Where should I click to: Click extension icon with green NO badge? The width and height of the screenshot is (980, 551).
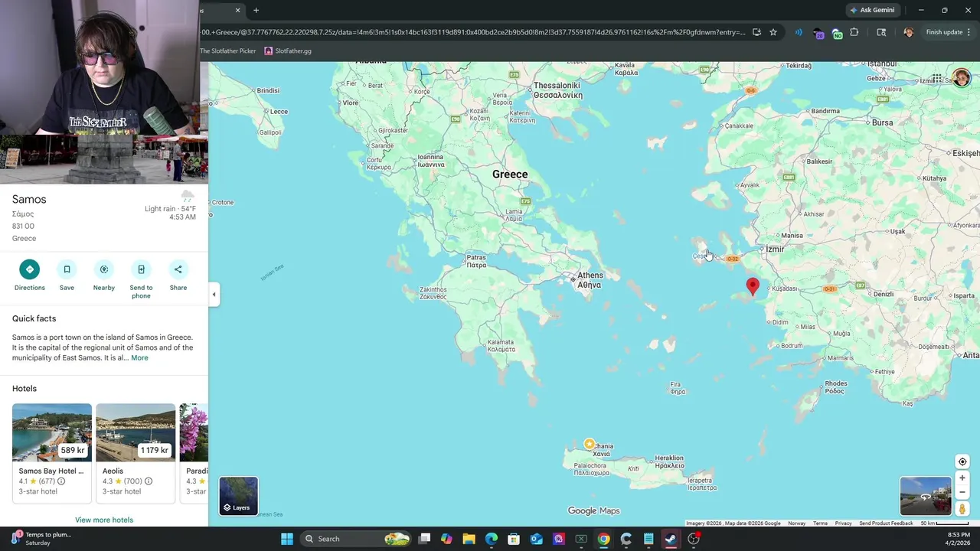(x=836, y=33)
